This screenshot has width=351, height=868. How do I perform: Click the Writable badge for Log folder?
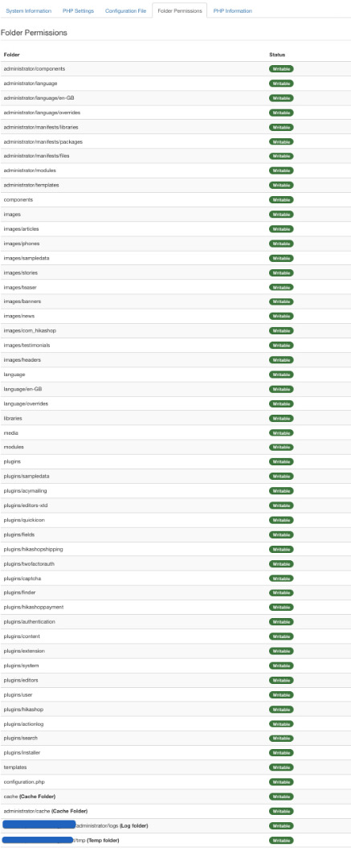[281, 826]
